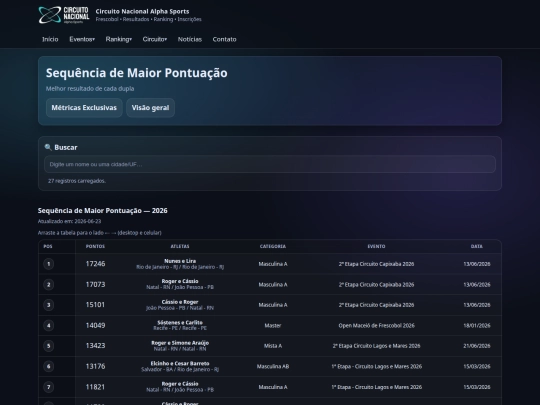Click the CATEGORIA column header
Image resolution: width=540 pixels, height=405 pixels.
pos(273,246)
